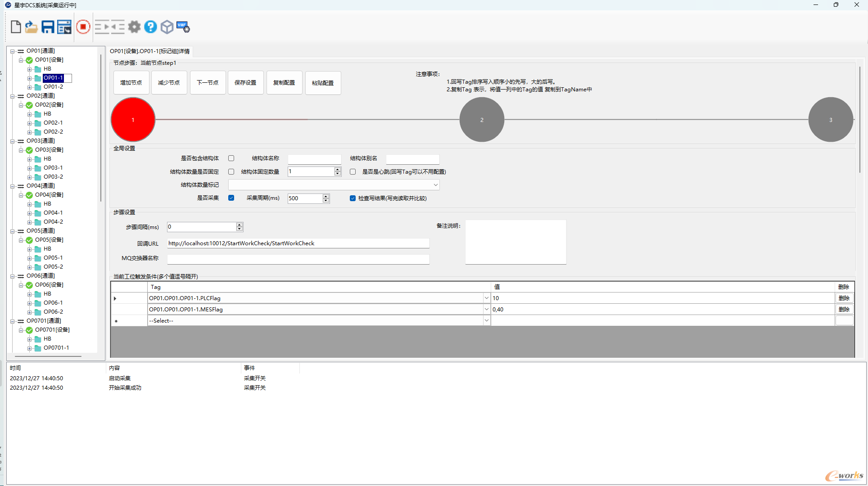Click 备注说明 text area
This screenshot has height=486, width=868.
[x=515, y=242]
